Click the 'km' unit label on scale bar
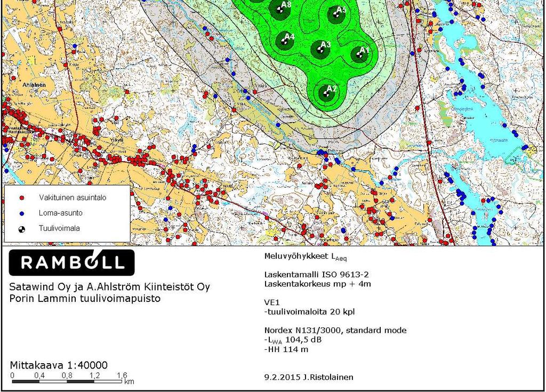The height and width of the screenshot is (392, 546). (x=129, y=381)
